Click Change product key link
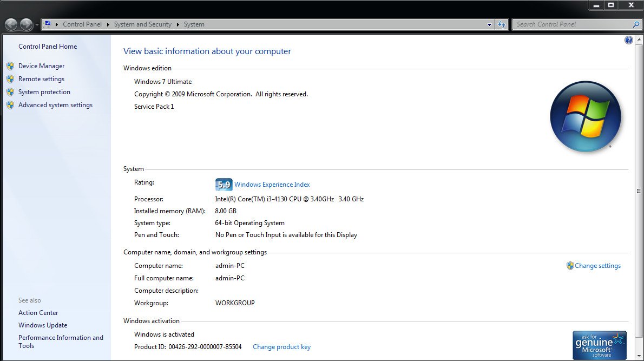Viewport: 644px width, 361px height. (282, 347)
